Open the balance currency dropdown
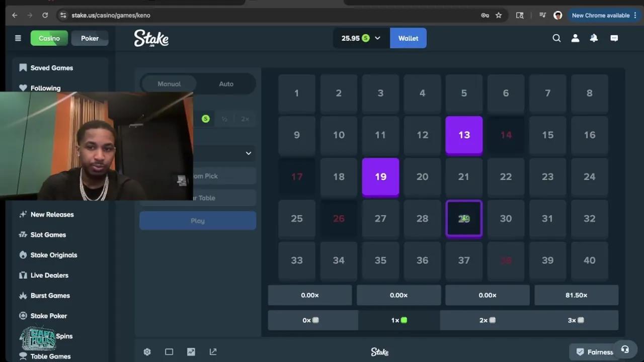Image resolution: width=644 pixels, height=362 pixels. click(377, 38)
